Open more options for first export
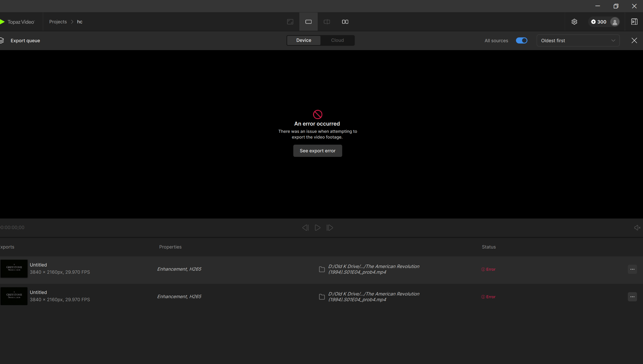The height and width of the screenshot is (364, 643). pyautogui.click(x=632, y=269)
